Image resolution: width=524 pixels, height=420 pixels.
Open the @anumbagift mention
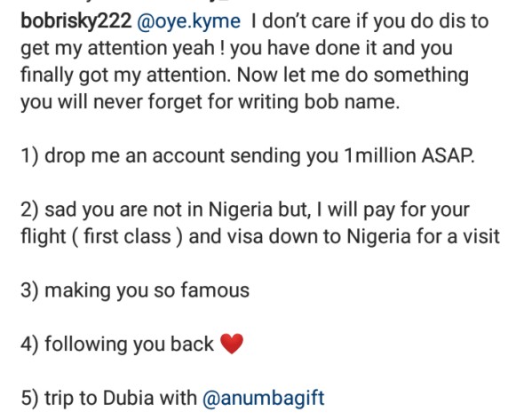(x=264, y=399)
